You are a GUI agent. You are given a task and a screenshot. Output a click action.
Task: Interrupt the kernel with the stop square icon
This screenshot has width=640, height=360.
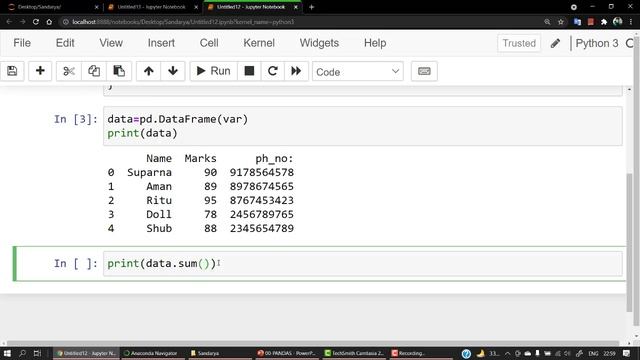pos(249,71)
